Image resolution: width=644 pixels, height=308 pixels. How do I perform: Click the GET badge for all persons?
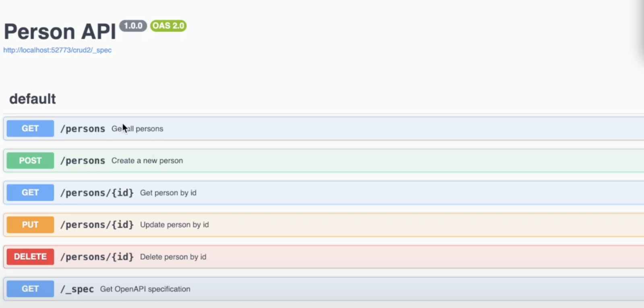point(30,129)
